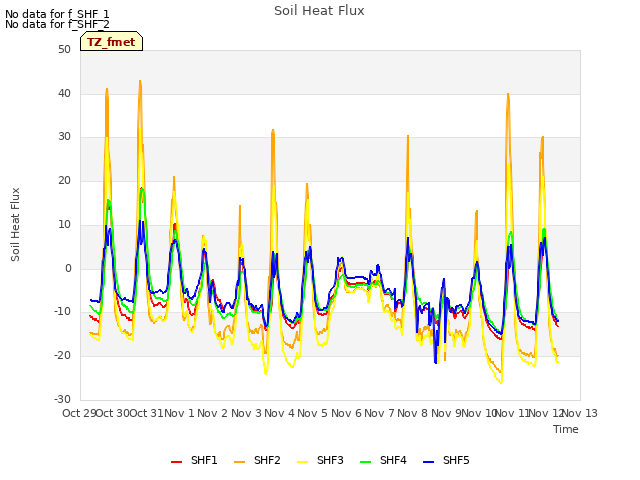This screenshot has width=640, height=480.
Task: Click the red SHF1 legend color marker
Action: (x=176, y=462)
